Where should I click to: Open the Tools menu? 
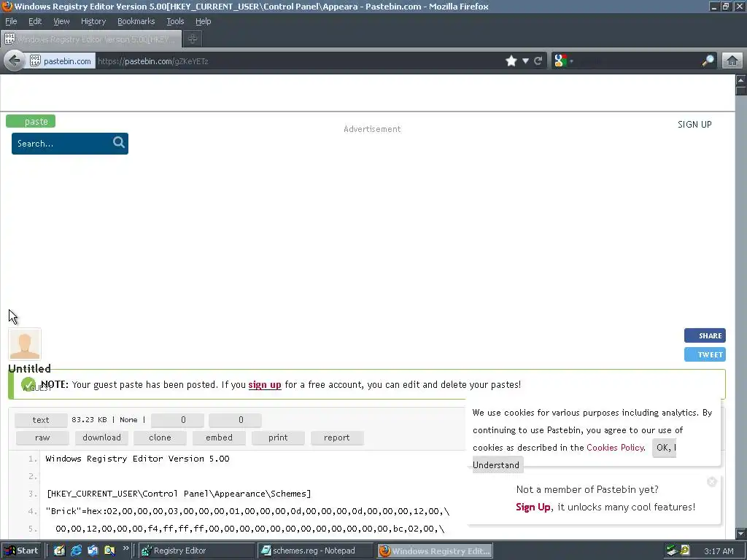click(x=175, y=21)
